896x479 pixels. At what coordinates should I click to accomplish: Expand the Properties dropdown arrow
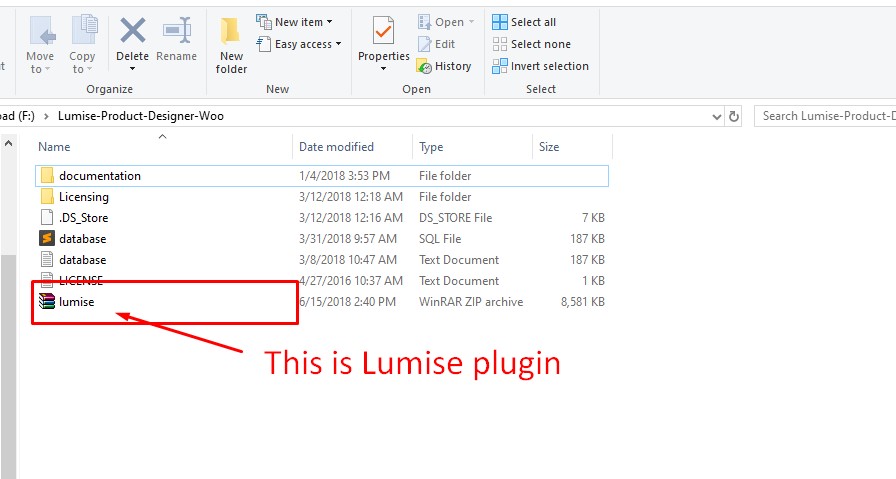[383, 69]
